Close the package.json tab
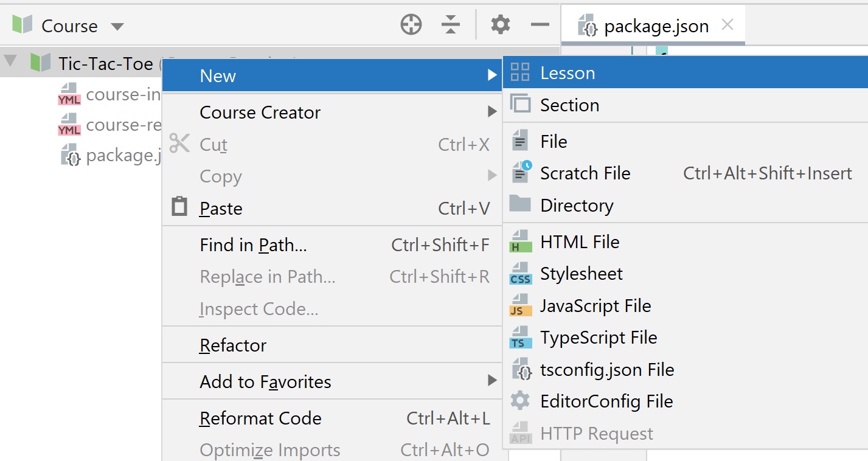868x461 pixels. pos(727,25)
